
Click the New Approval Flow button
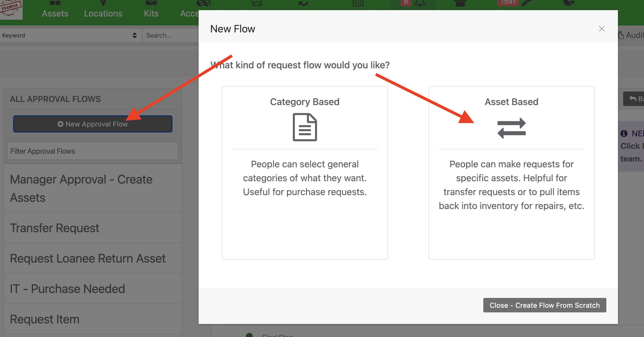(x=93, y=124)
